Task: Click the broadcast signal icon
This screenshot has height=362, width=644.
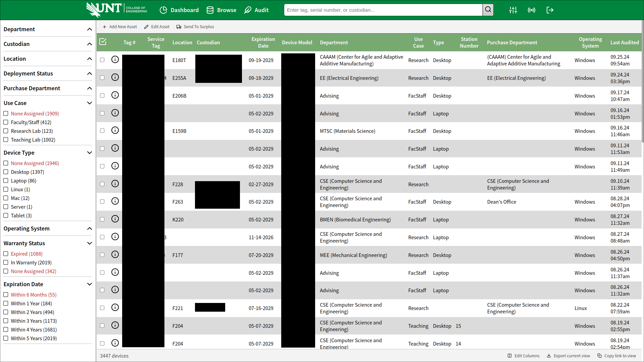Action: (532, 10)
